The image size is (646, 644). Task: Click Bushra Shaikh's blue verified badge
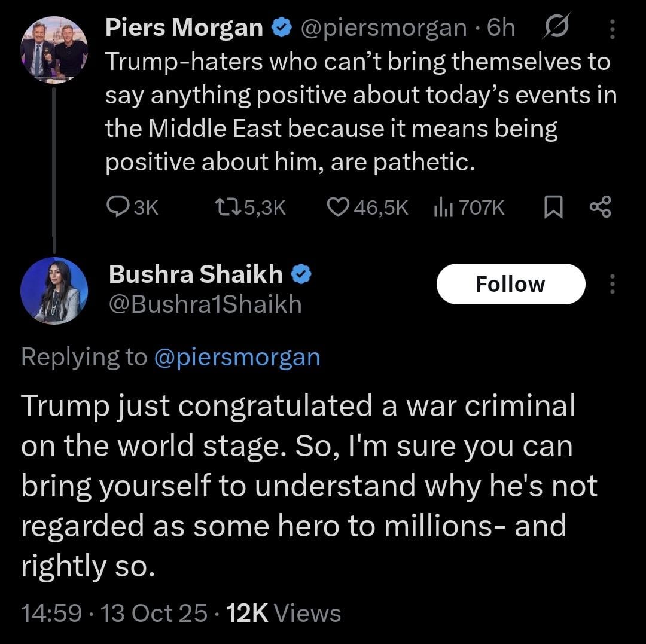pos(300,274)
